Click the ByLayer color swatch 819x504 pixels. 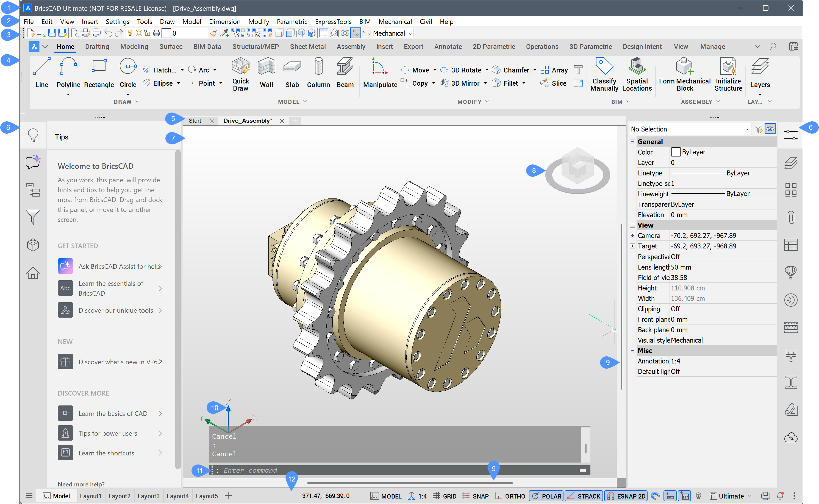pos(676,152)
